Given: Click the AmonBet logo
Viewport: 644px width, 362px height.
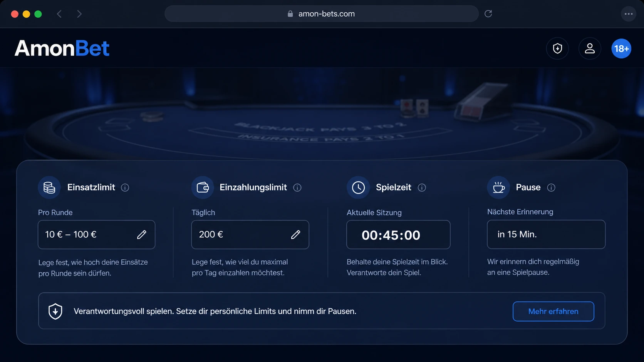Looking at the screenshot, I should point(62,48).
